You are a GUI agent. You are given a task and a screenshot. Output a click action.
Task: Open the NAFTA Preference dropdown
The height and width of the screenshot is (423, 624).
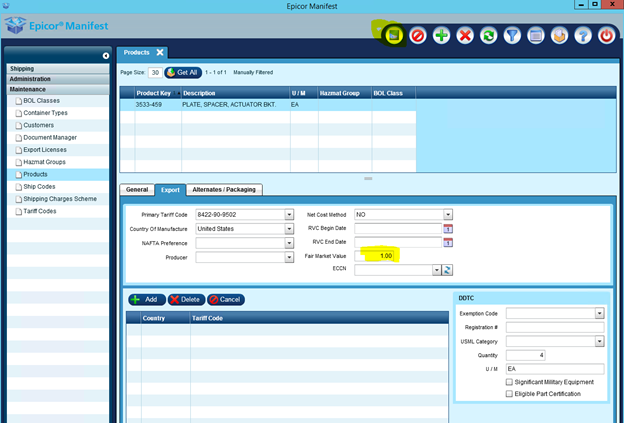289,243
